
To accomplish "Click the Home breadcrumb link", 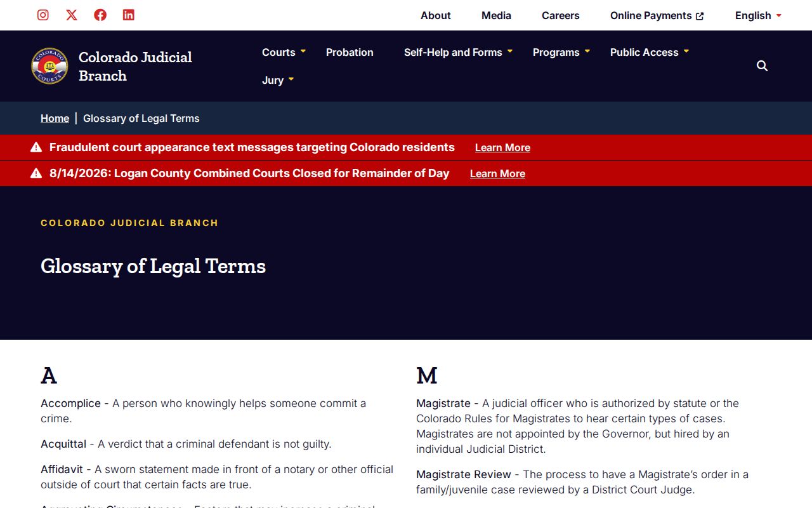I will click(x=55, y=118).
